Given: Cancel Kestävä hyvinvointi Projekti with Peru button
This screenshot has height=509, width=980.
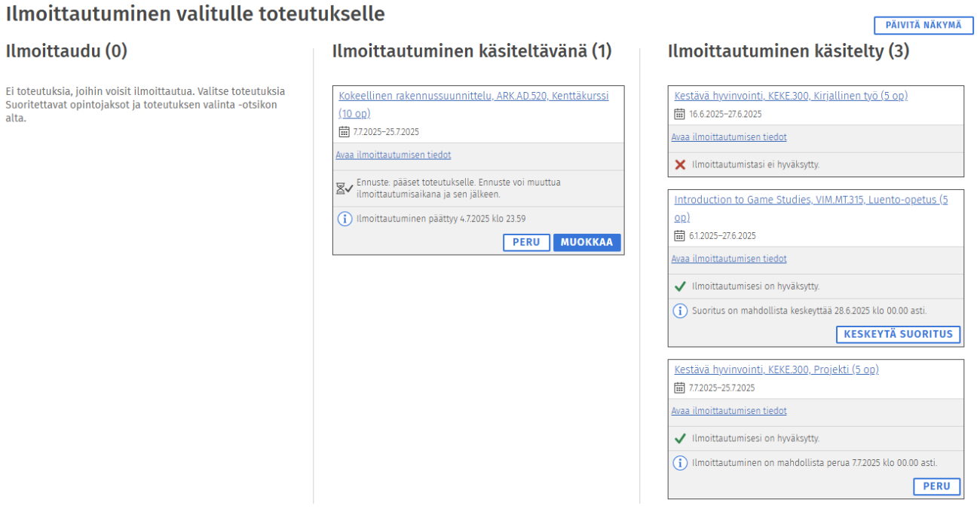Looking at the screenshot, I should pyautogui.click(x=936, y=486).
